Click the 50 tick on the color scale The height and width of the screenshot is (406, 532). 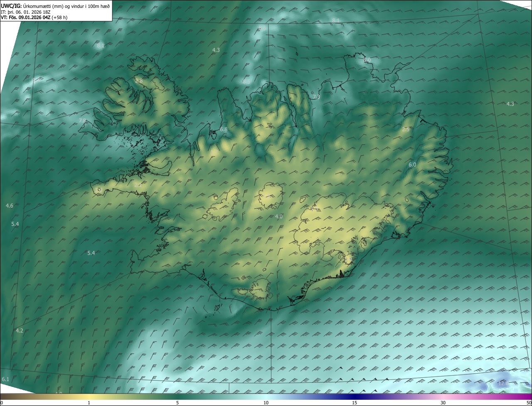[529, 403]
